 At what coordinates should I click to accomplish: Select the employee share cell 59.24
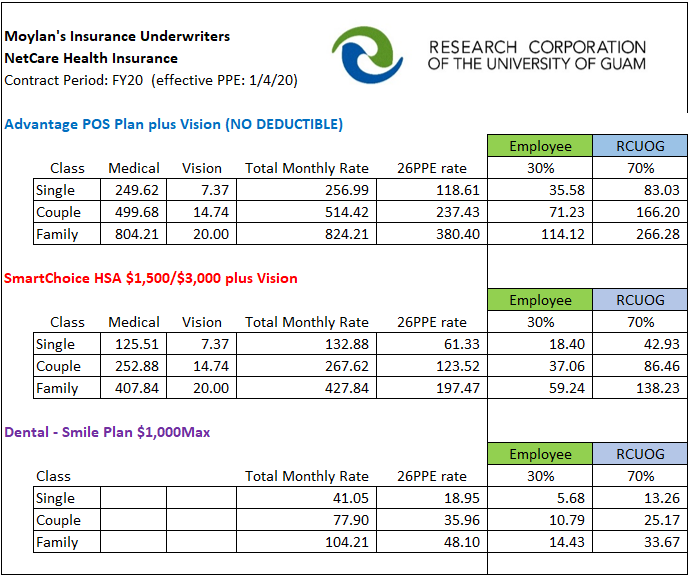540,388
